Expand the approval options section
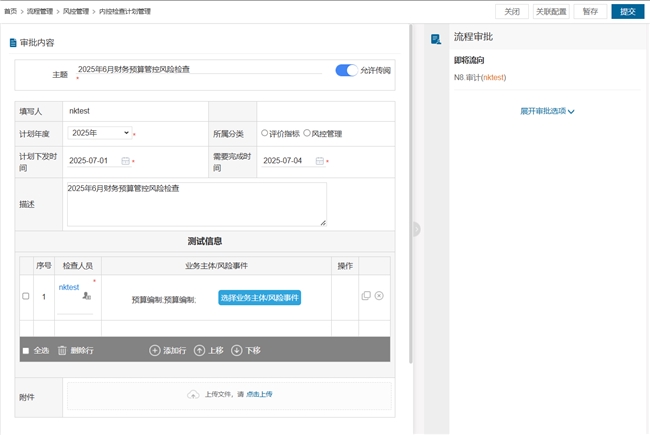The height and width of the screenshot is (435, 650). [x=547, y=112]
